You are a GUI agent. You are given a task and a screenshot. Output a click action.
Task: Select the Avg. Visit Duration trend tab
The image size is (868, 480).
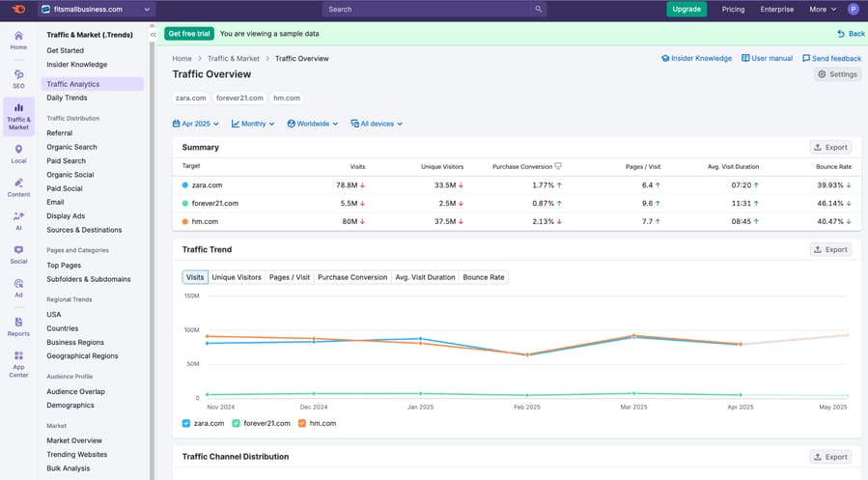(x=425, y=277)
